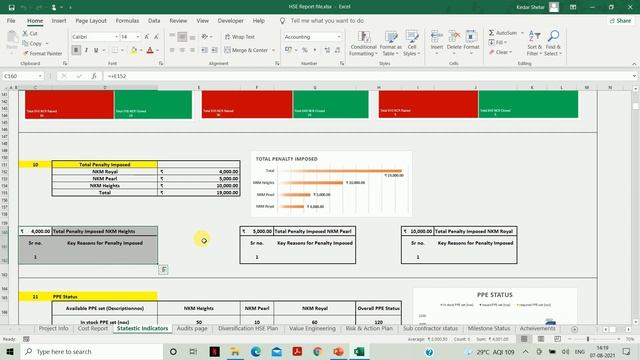Increase font size with the larger A icon
Image resolution: width=640 pixels, height=360 pixels.
click(x=147, y=37)
